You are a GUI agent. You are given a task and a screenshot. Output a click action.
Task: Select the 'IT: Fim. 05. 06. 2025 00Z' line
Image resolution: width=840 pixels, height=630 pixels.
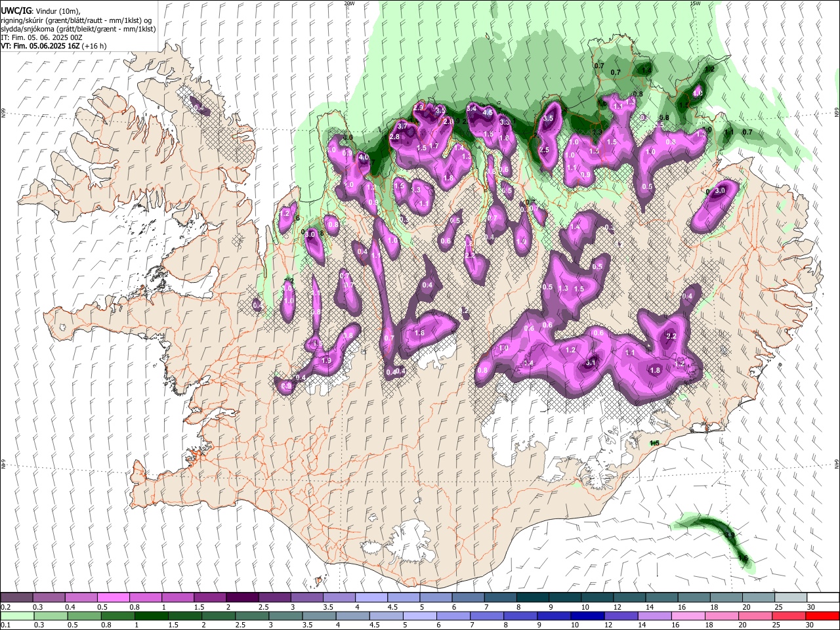(x=41, y=37)
